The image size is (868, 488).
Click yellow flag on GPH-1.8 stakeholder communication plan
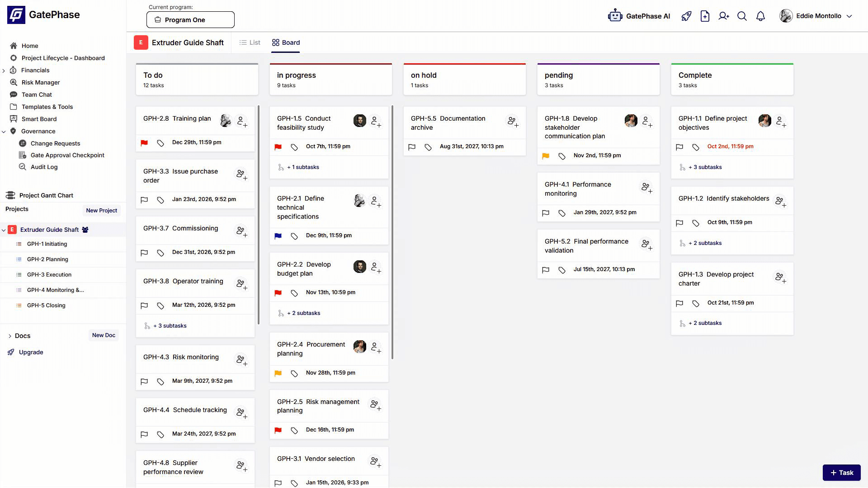(x=546, y=156)
